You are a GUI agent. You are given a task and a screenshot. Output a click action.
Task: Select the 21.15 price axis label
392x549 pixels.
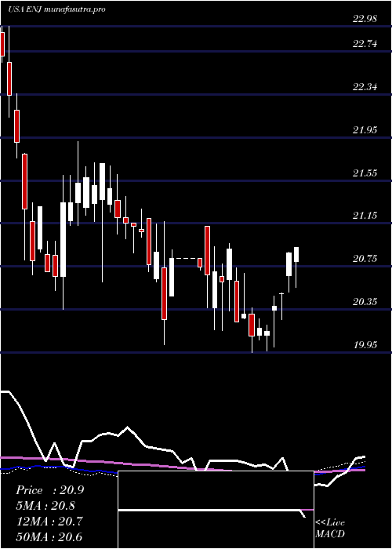click(365, 216)
